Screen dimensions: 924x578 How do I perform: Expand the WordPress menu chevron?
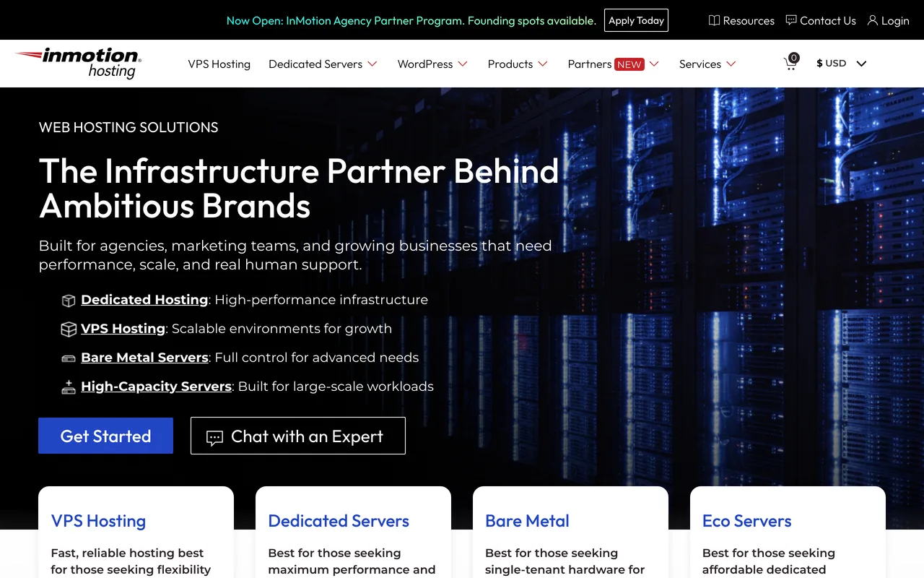click(463, 64)
